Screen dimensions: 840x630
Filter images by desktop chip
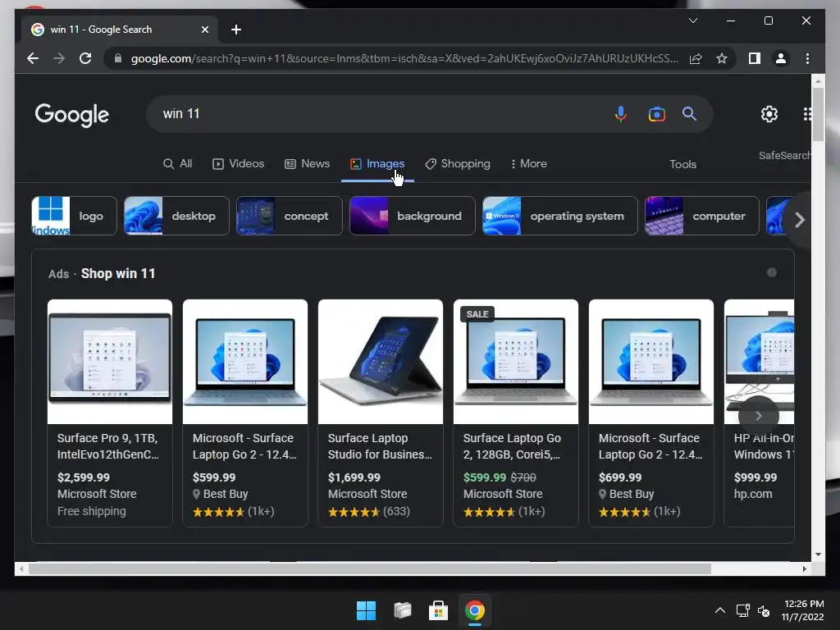tap(177, 216)
